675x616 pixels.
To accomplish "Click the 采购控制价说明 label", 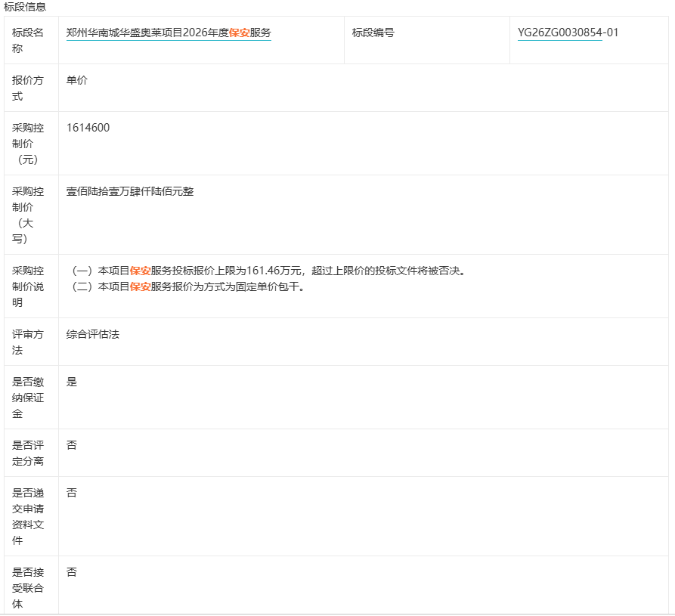I will pyautogui.click(x=29, y=286).
